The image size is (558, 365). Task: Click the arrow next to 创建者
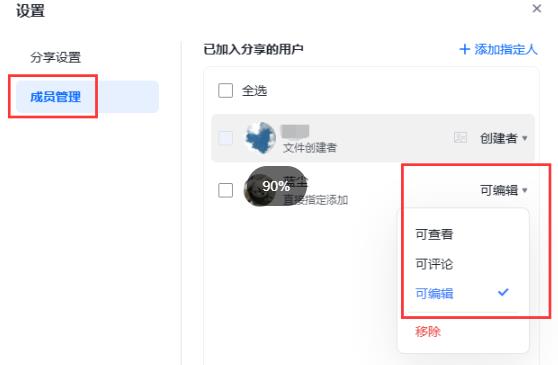[x=525, y=138]
